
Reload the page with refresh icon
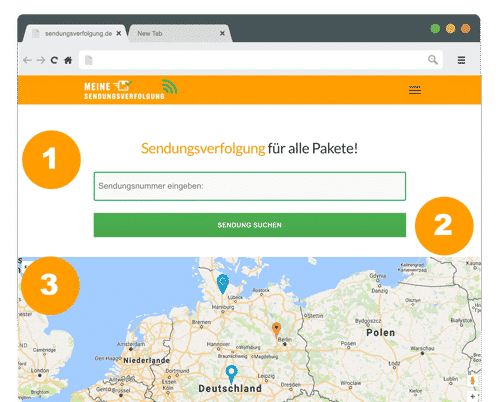pos(54,60)
